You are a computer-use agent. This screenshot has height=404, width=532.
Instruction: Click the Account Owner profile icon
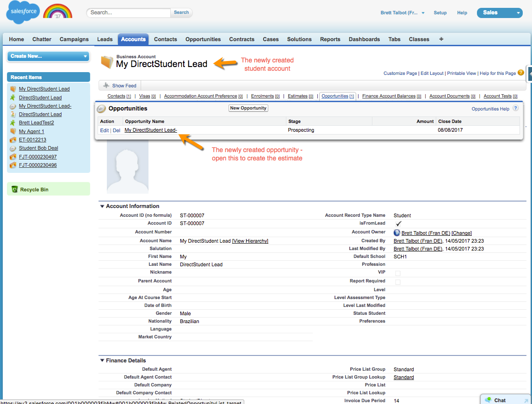tap(397, 233)
